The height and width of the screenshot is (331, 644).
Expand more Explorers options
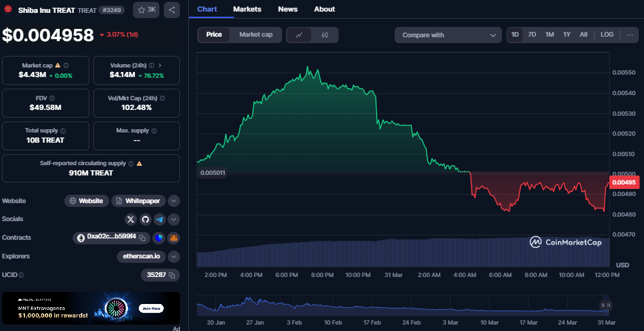[174, 256]
